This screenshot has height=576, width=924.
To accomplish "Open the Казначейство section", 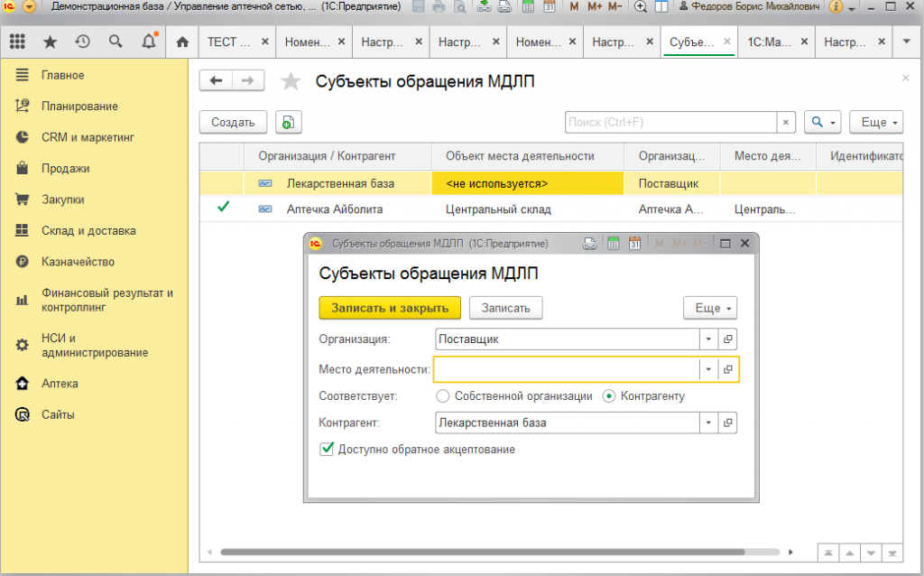I will coord(78,262).
